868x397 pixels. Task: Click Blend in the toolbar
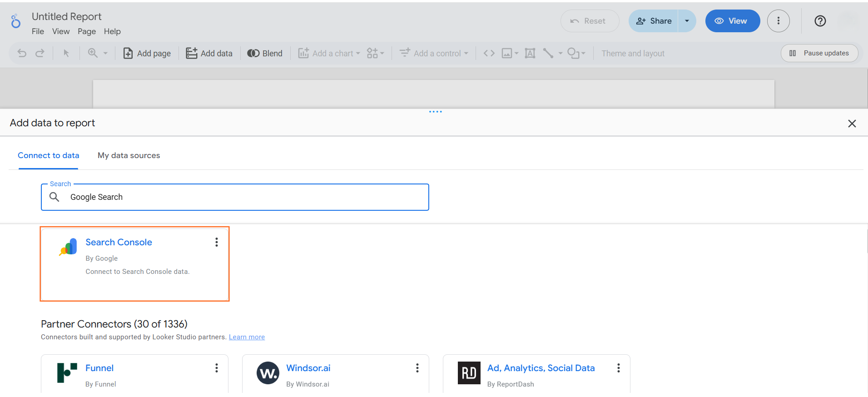265,53
